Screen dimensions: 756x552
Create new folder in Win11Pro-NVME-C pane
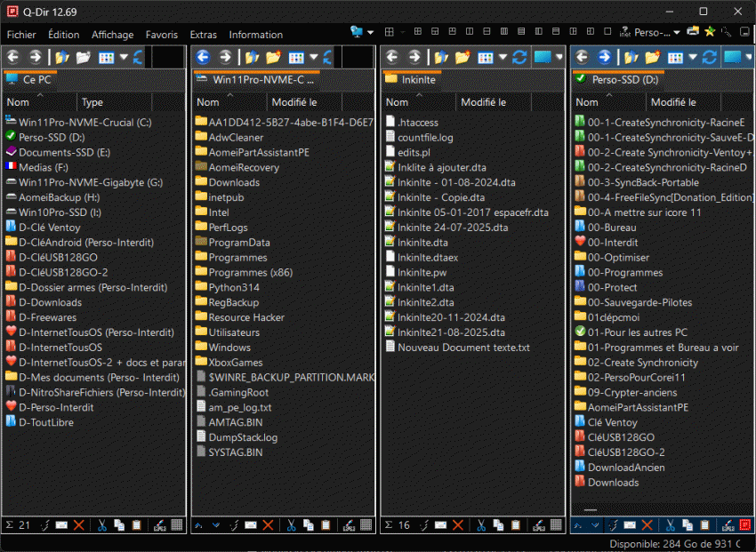click(273, 57)
